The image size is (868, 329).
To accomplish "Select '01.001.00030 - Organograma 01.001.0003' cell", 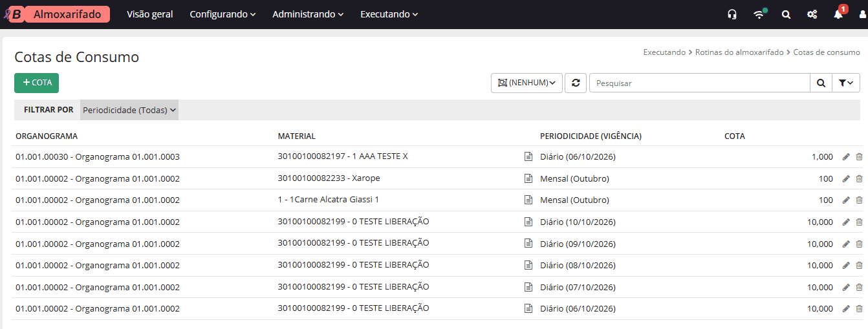I will [x=98, y=157].
